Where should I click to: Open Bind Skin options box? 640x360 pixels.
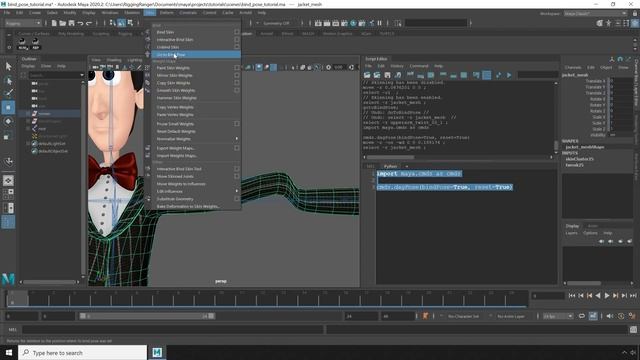pos(237,32)
